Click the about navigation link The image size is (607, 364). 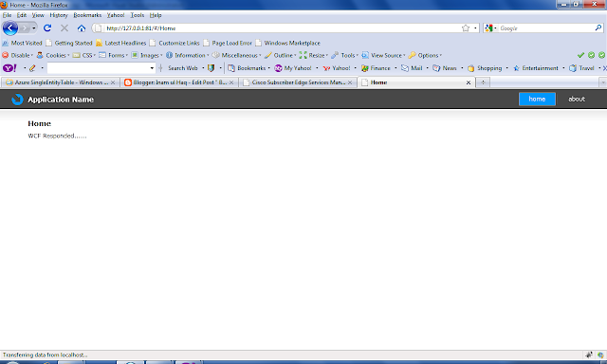tap(577, 99)
